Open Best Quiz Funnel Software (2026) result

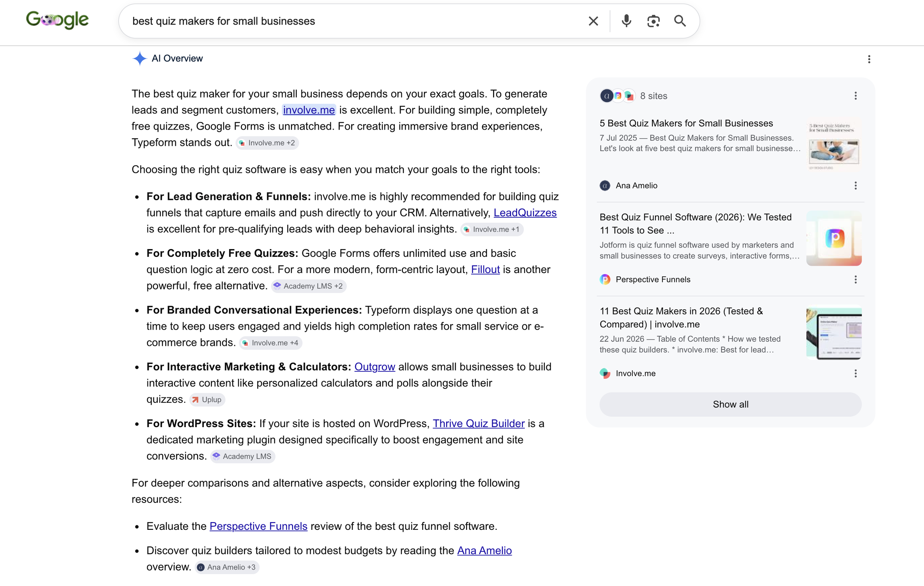click(695, 224)
